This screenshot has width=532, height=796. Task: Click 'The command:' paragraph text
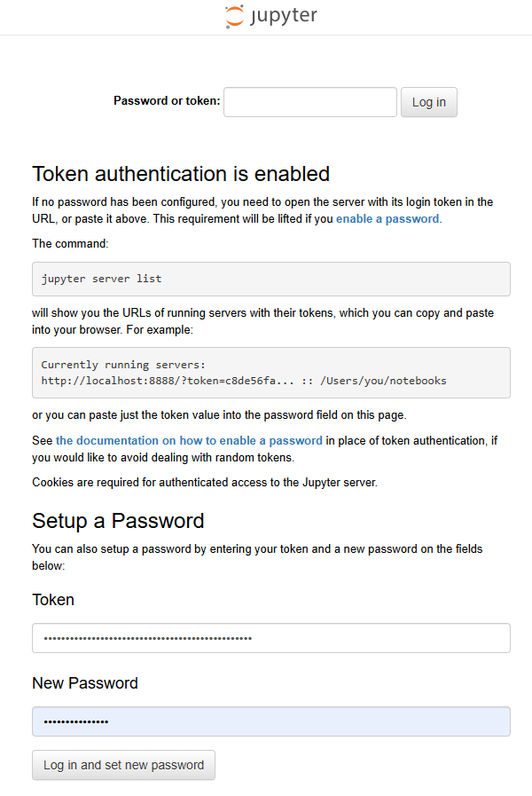click(70, 244)
